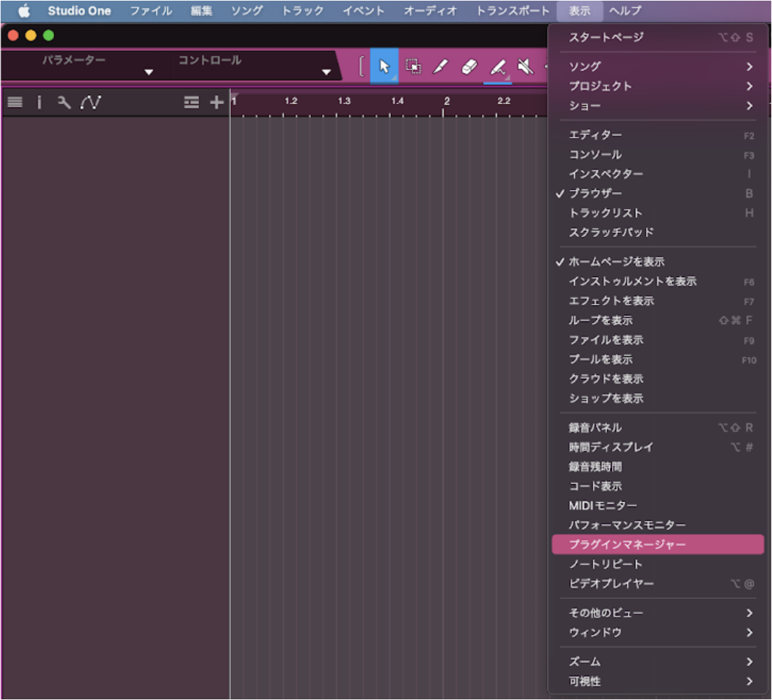
Task: Open the wrench options icon
Action: pos(64,102)
